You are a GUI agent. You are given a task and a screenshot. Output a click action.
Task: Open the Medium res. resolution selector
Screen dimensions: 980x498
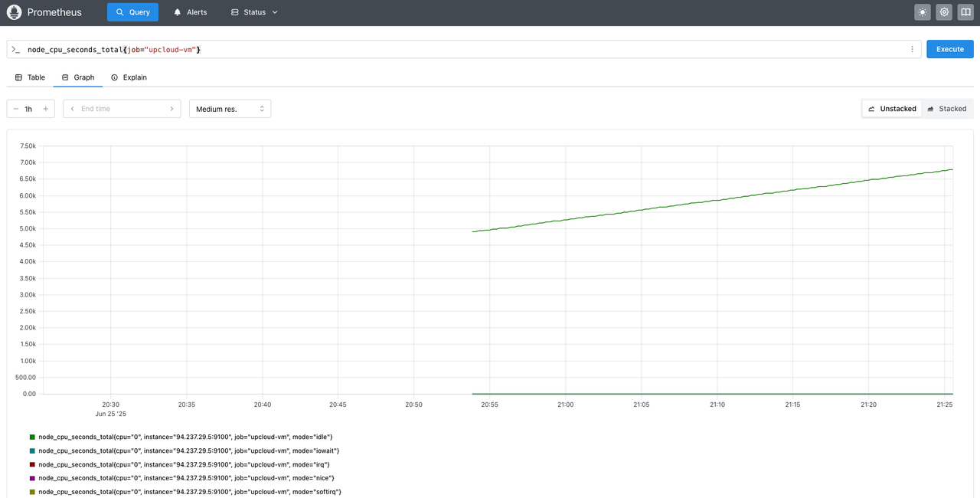(x=230, y=108)
